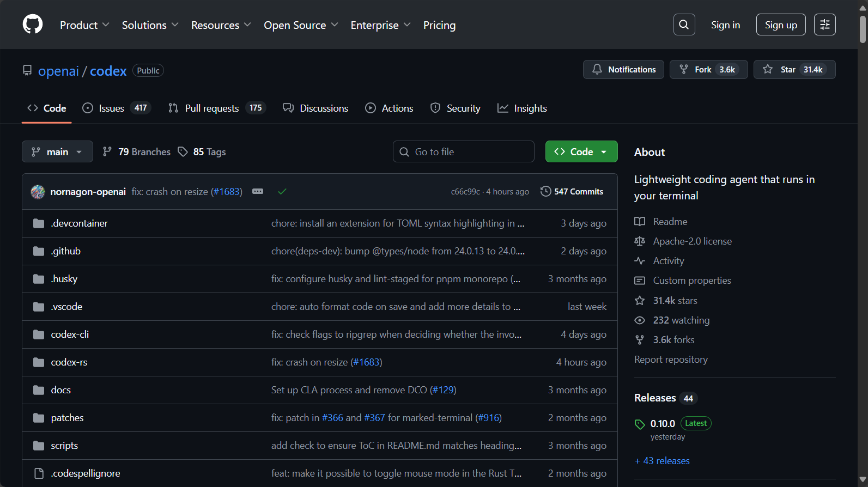Open the Insights tab

coord(522,108)
